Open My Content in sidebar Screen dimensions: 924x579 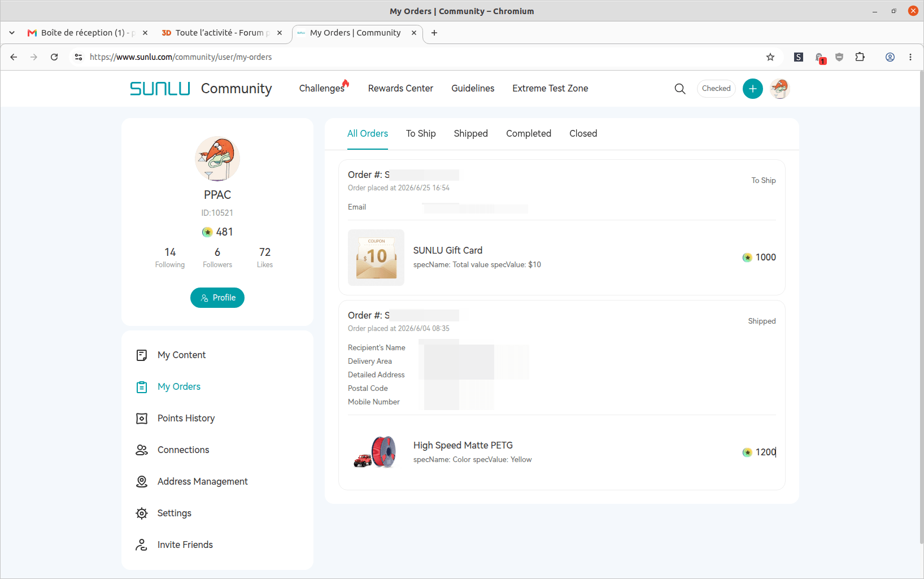pos(181,355)
